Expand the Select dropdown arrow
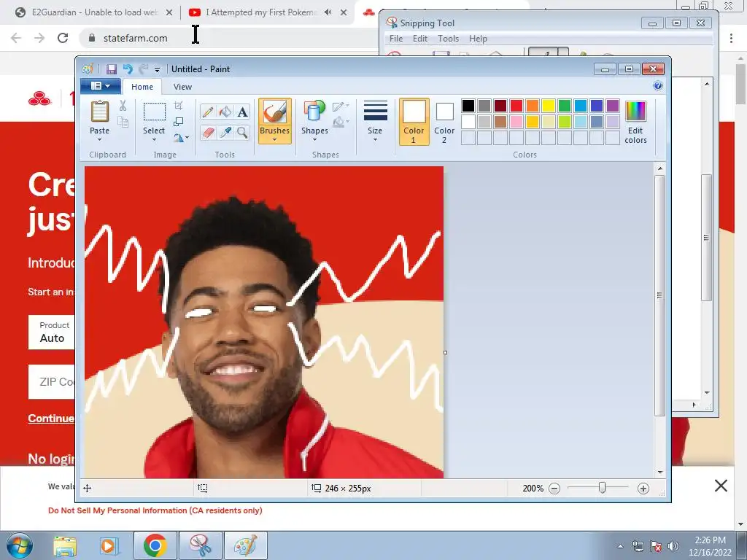 point(155,140)
